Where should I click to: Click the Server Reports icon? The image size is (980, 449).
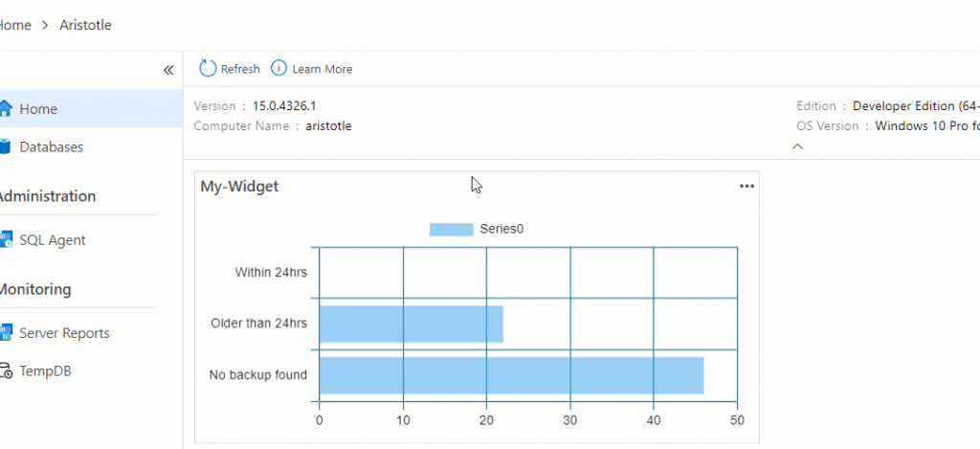pos(5,333)
